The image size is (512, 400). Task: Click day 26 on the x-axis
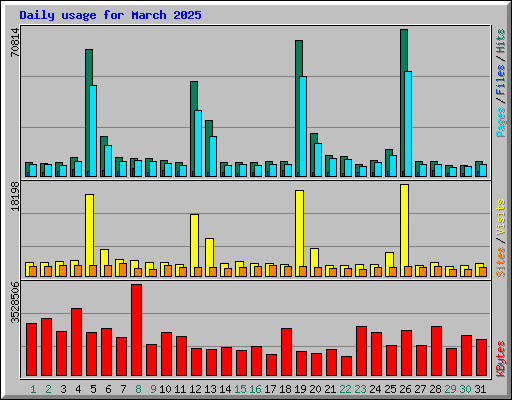point(405,389)
